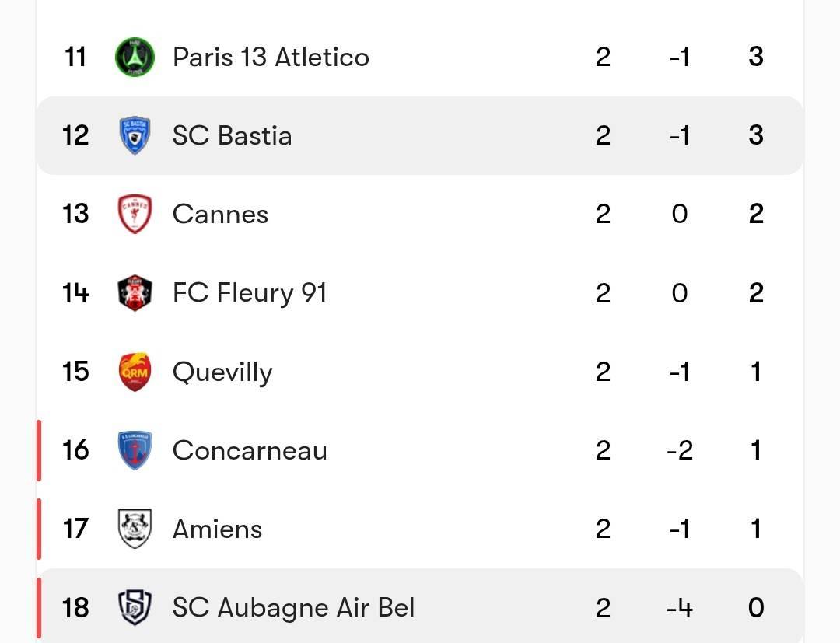Click the Paris 13 Atletico green crest
Image resolution: width=840 pixels, height=643 pixels.
tap(135, 57)
